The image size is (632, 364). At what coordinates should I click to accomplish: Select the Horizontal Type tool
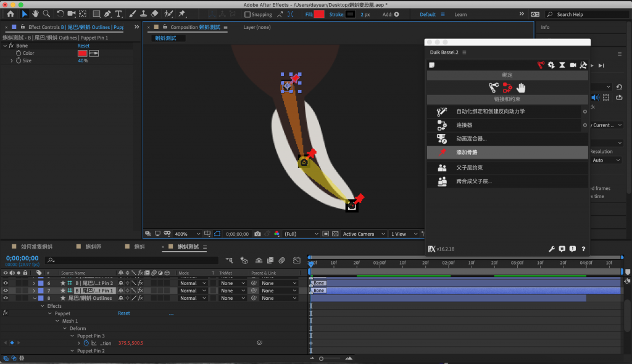118,14
